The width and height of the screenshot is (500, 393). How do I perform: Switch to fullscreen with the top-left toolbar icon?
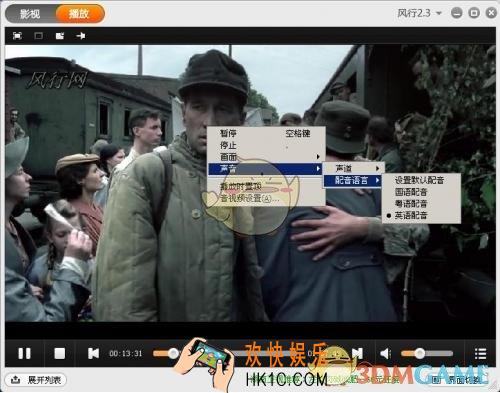pos(17,36)
